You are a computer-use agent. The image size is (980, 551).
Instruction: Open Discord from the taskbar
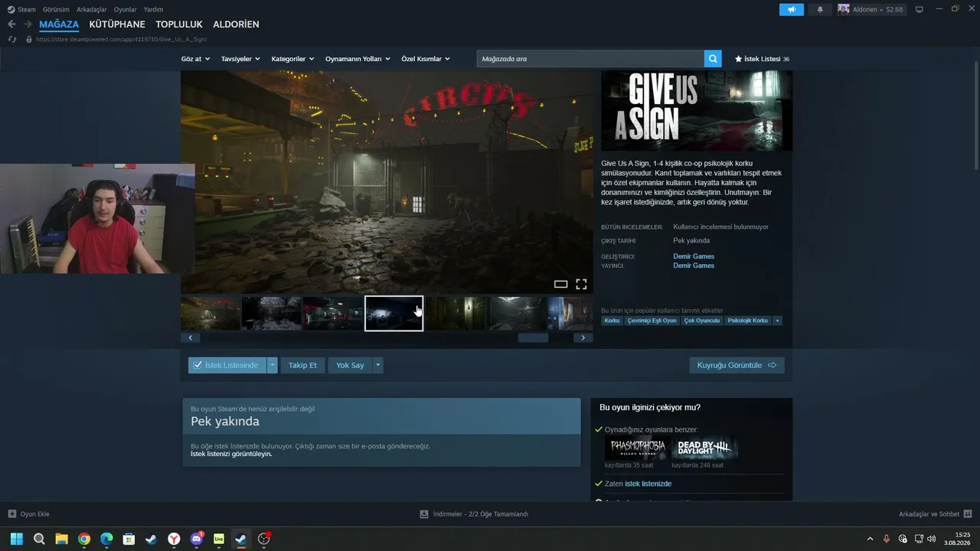pos(197,539)
